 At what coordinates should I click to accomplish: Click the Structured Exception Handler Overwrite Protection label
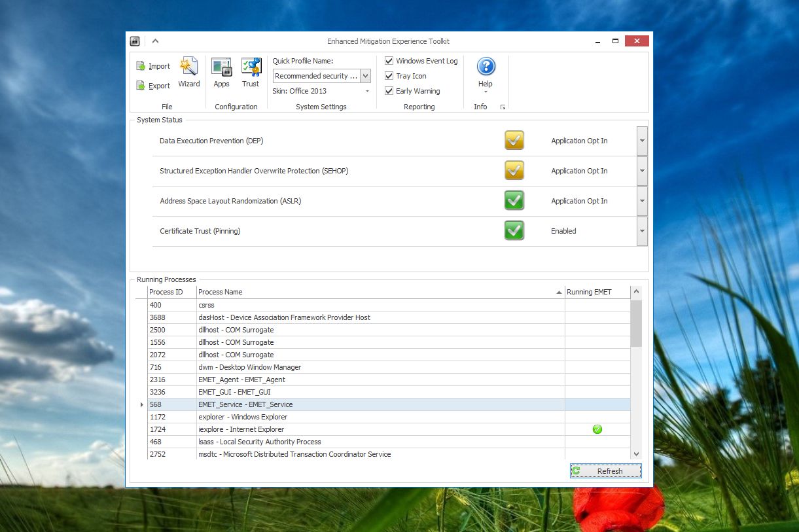point(254,171)
